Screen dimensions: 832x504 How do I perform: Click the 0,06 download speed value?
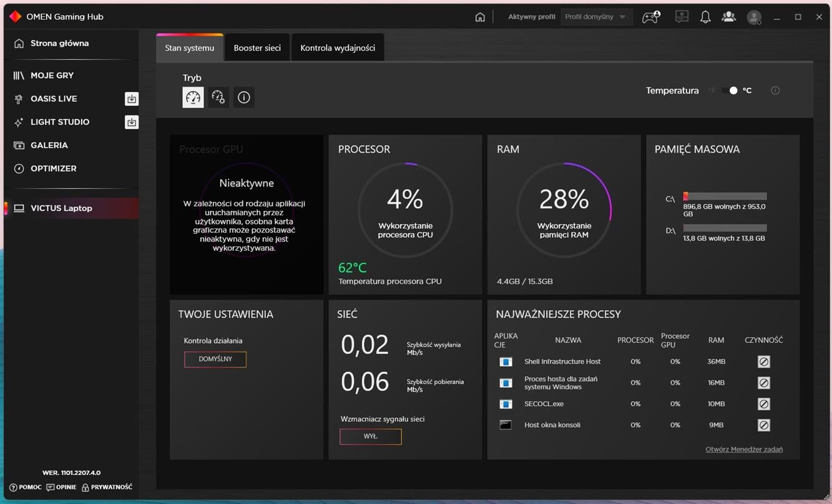(365, 382)
